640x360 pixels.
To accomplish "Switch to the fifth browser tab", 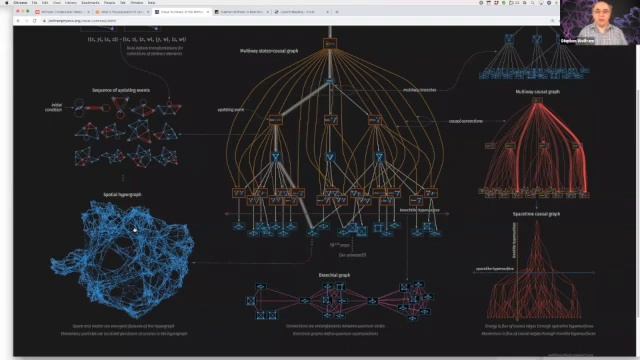I will 301,12.
